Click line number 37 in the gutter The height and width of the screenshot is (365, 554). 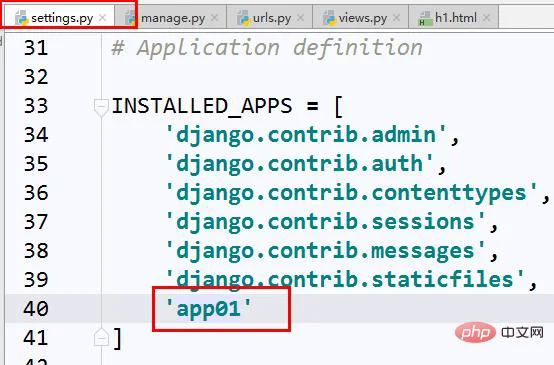[36, 222]
